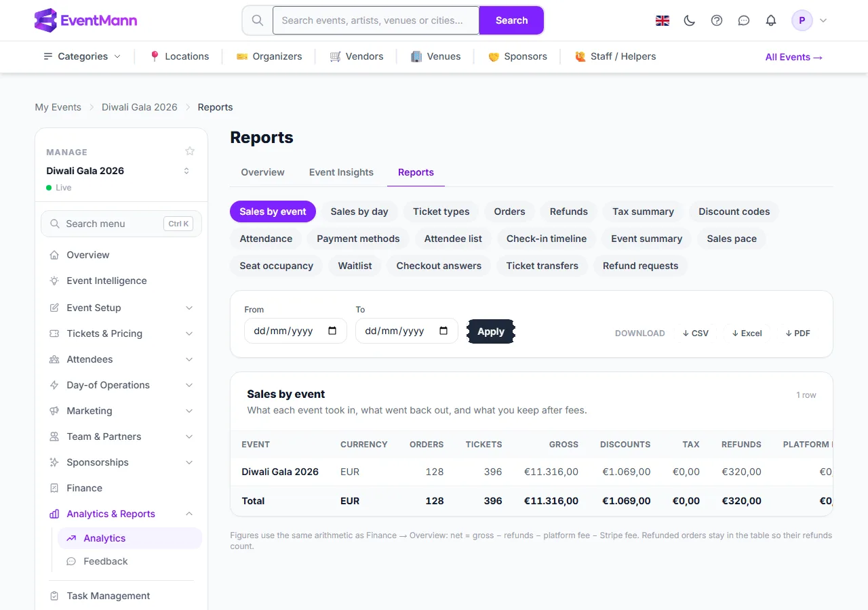Open Finance in the sidebar
This screenshot has width=868, height=610.
pyautogui.click(x=121, y=488)
